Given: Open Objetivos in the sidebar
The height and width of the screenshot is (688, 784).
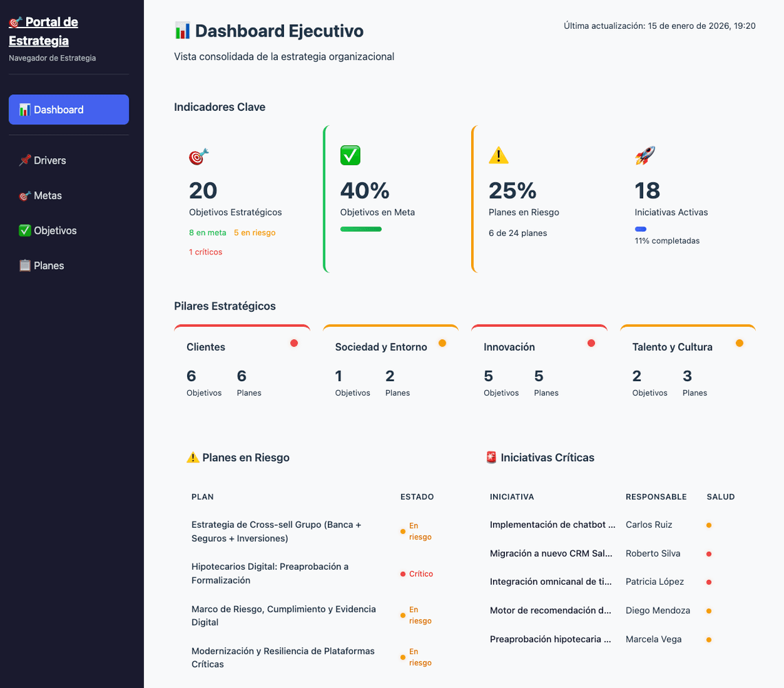Looking at the screenshot, I should click(69, 230).
